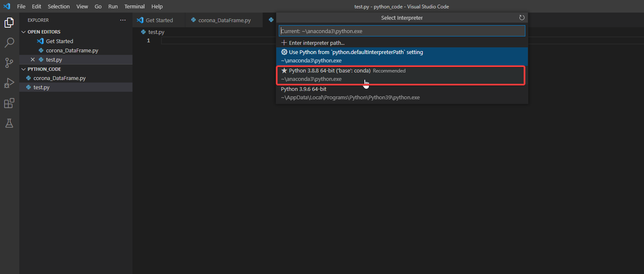
Task: Close test.py in Open Editors
Action: (x=33, y=59)
